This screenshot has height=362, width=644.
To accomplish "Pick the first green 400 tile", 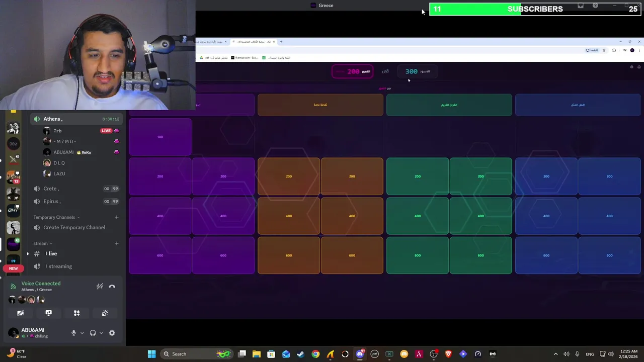I will pyautogui.click(x=418, y=216).
